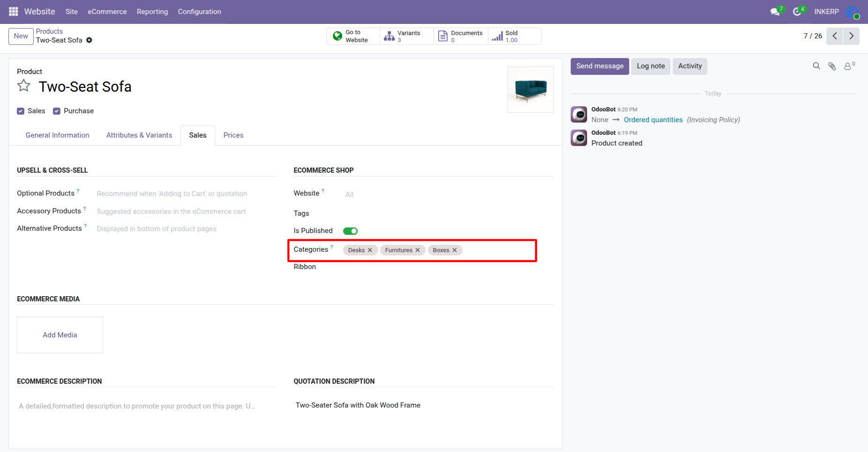Toggle the Is Published switch
The height and width of the screenshot is (452, 868).
pyautogui.click(x=350, y=231)
